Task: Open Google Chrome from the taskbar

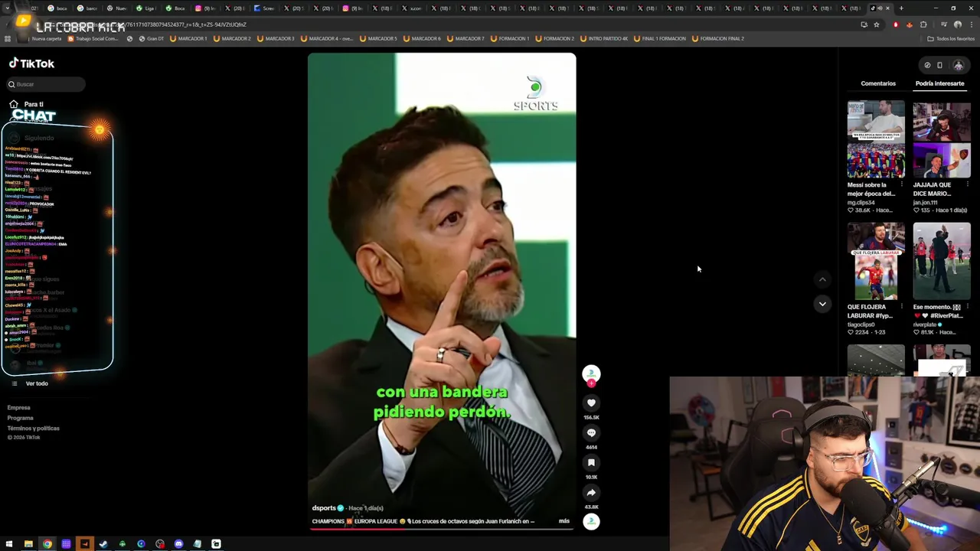Action: [47, 544]
